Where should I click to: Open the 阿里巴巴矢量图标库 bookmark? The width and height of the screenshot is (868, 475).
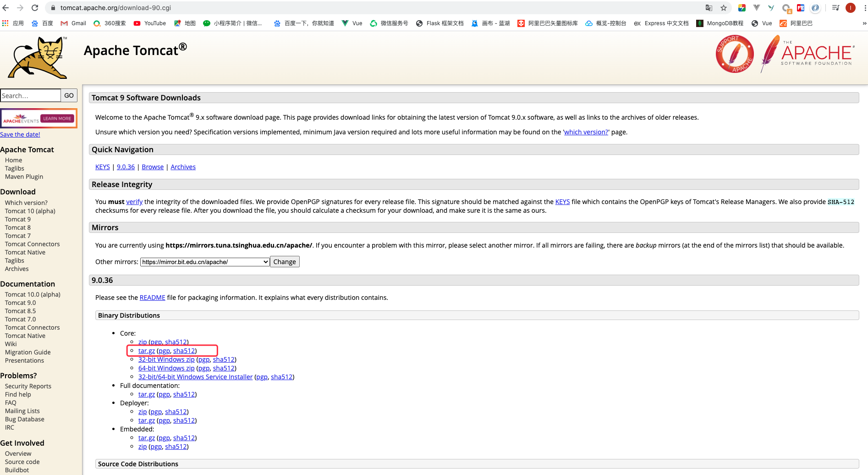[x=548, y=23]
